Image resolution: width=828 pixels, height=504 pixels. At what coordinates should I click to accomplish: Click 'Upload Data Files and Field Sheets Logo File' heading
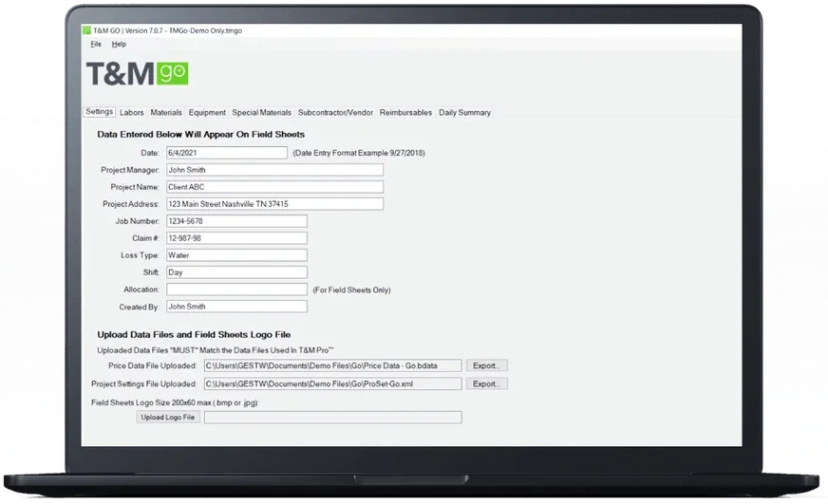(194, 335)
